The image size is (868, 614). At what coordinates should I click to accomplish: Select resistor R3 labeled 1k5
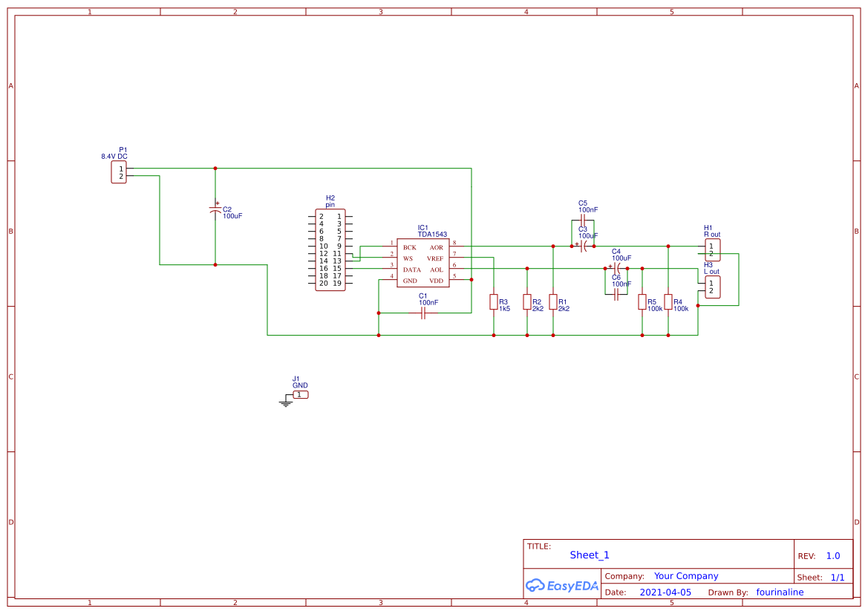pyautogui.click(x=494, y=302)
